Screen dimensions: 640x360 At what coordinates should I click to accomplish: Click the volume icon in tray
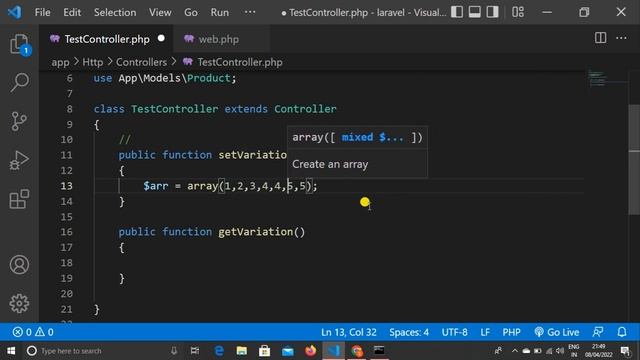pyautogui.click(x=560, y=351)
